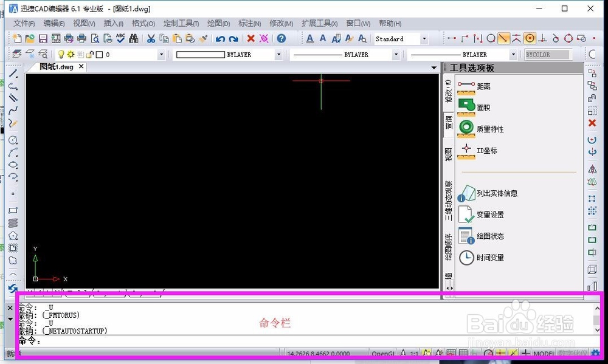This screenshot has height=364, width=608.
Task: Toggle layer on/off with the light bulb
Action: [61, 55]
